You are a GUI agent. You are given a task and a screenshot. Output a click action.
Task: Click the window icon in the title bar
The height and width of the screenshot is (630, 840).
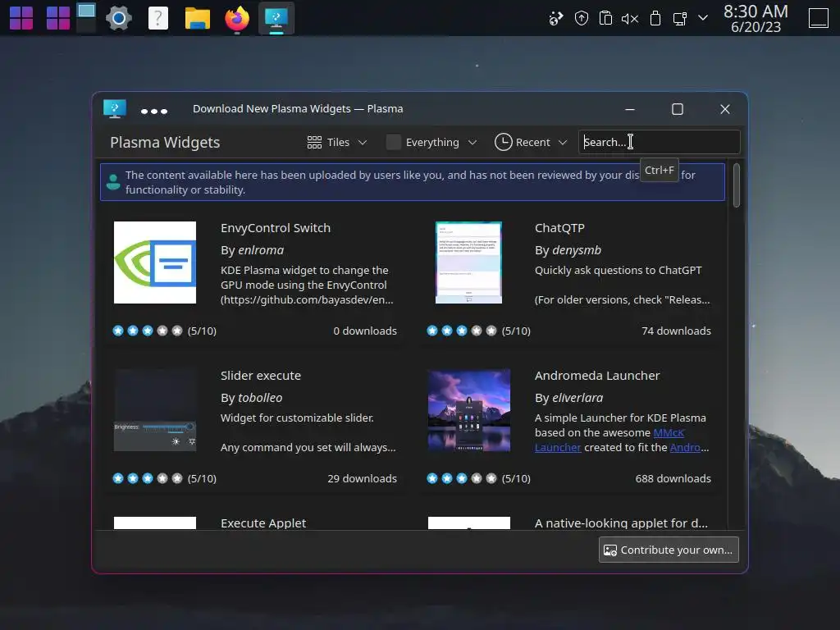point(115,109)
